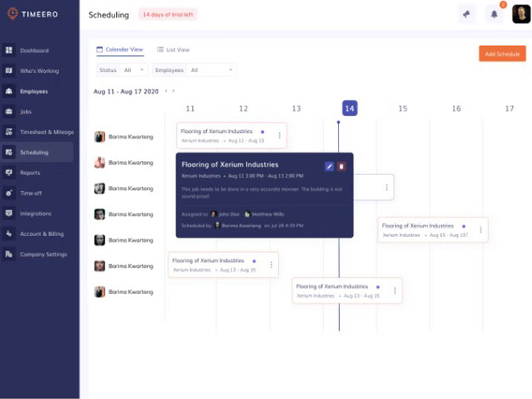Delete the schedule with trash icon
This screenshot has width=532, height=399.
click(x=341, y=166)
